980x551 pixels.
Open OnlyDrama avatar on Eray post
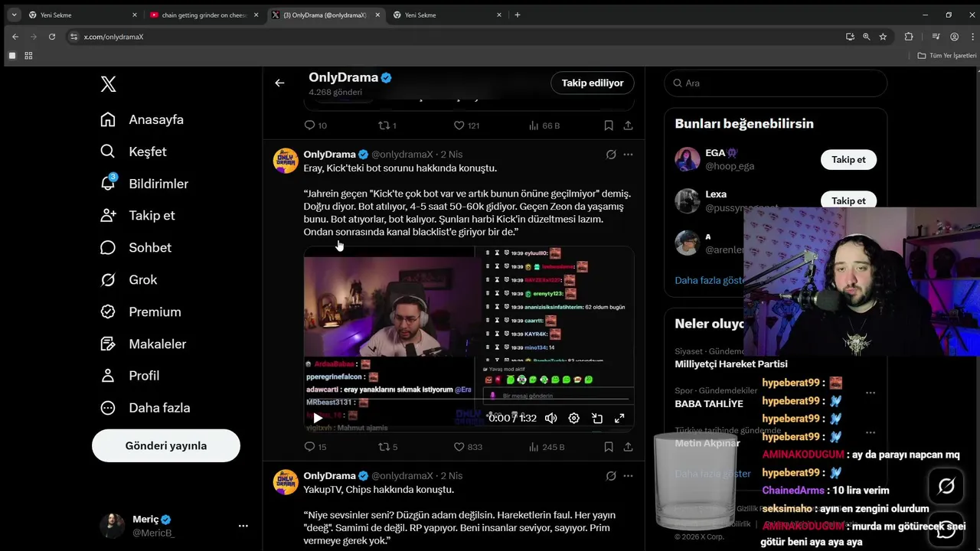point(286,161)
